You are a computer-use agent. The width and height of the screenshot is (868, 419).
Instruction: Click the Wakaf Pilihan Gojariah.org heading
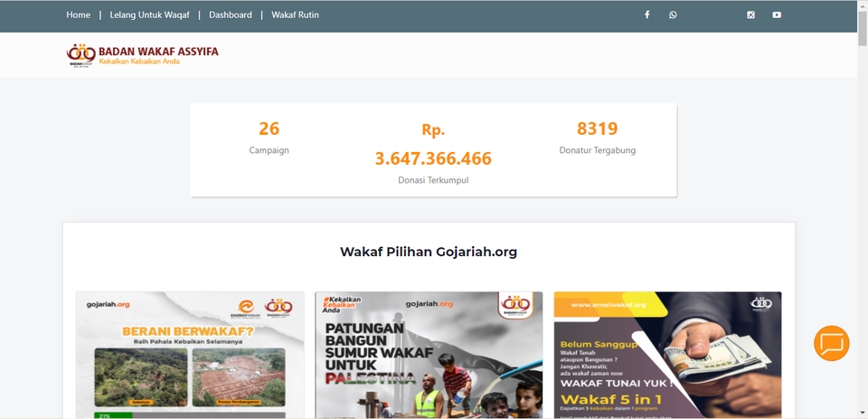pyautogui.click(x=429, y=252)
